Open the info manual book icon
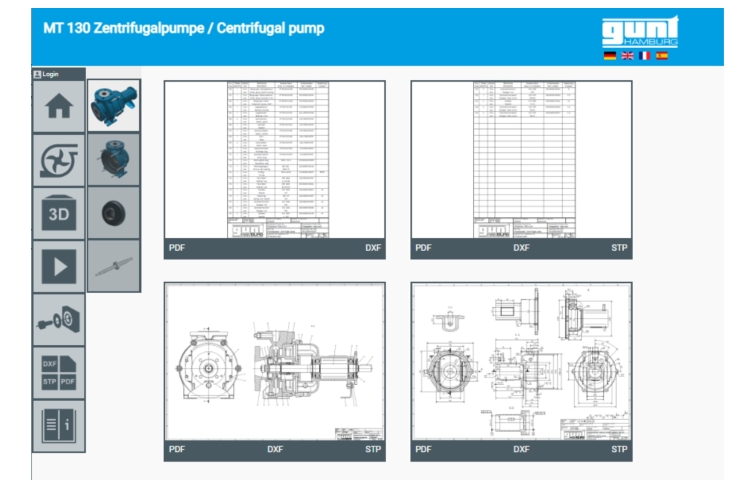 (59, 426)
